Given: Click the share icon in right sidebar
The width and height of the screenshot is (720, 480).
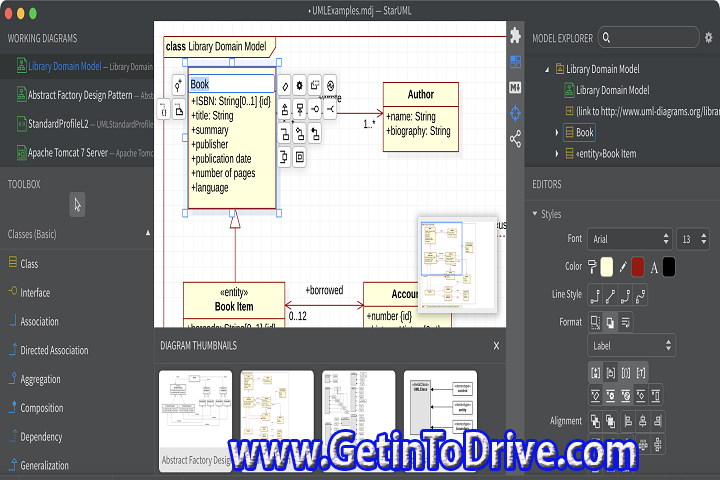Looking at the screenshot, I should coord(515,139).
